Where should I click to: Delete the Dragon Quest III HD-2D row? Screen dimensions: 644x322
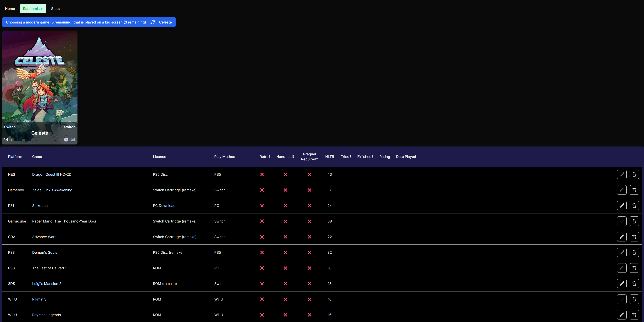pyautogui.click(x=634, y=174)
